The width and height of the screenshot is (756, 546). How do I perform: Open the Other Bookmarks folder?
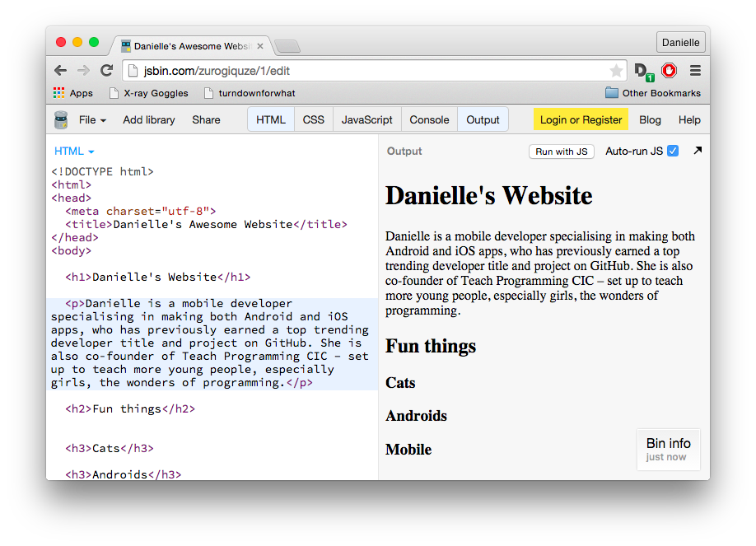coord(653,93)
